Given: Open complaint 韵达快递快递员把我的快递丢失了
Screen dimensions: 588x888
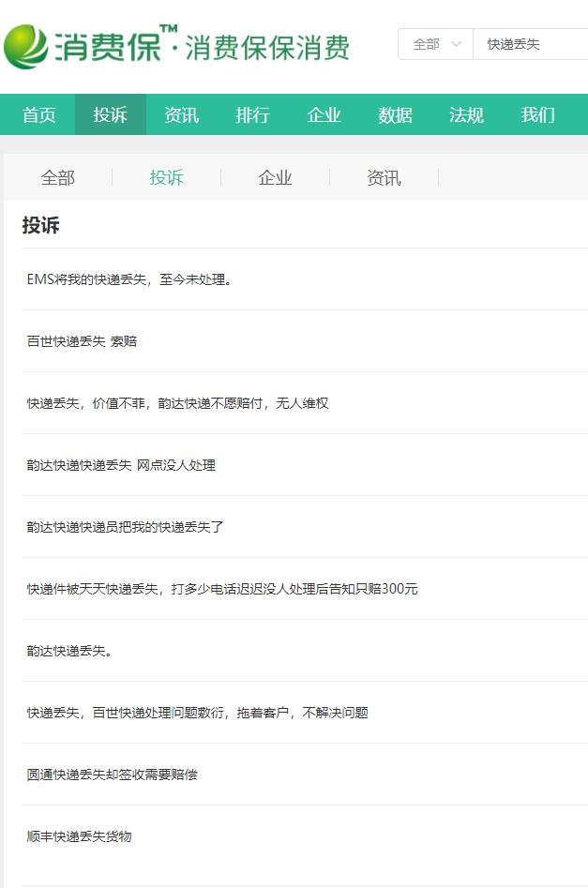Looking at the screenshot, I should coord(125,527).
